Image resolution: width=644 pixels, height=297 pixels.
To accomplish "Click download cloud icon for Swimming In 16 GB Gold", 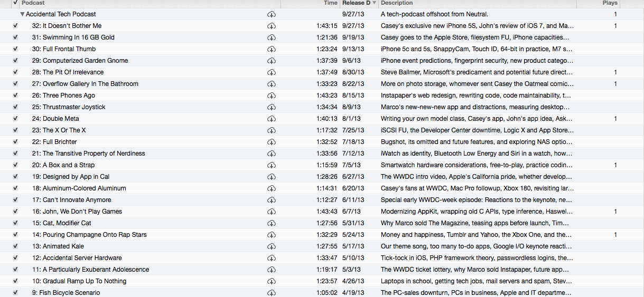I will [272, 37].
